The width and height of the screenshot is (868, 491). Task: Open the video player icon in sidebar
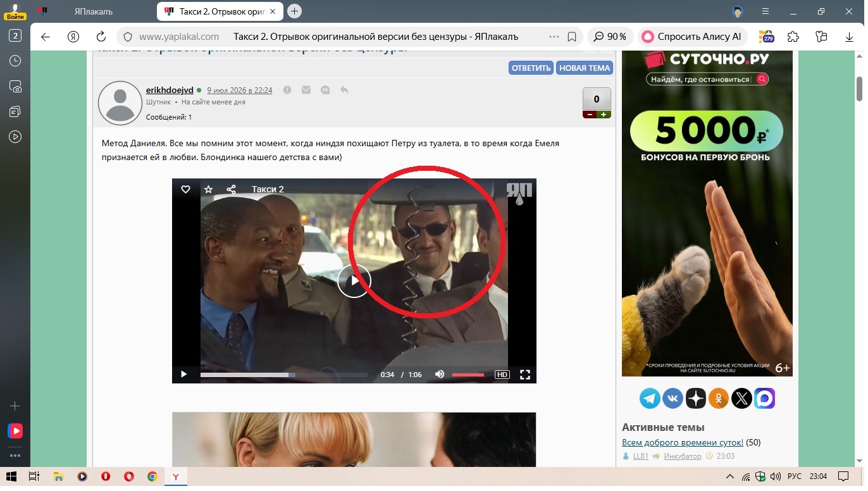(15, 137)
